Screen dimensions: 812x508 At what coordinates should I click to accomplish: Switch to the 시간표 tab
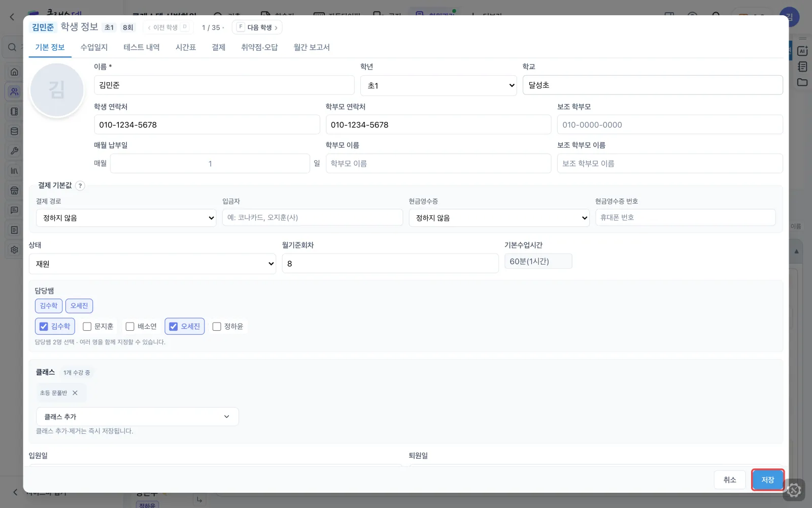click(x=186, y=47)
